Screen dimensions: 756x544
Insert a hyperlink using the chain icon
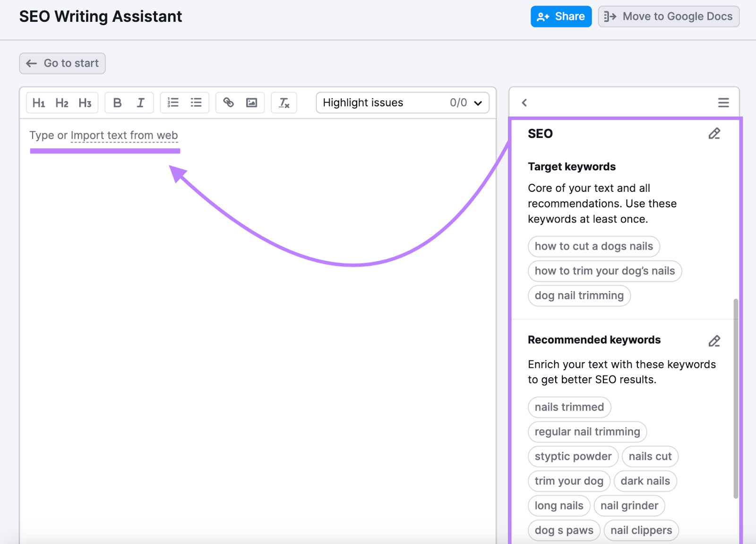(229, 102)
